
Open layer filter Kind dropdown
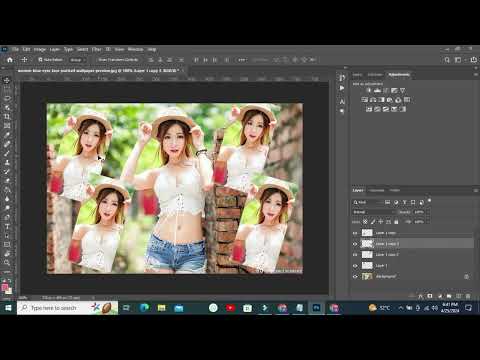367,202
